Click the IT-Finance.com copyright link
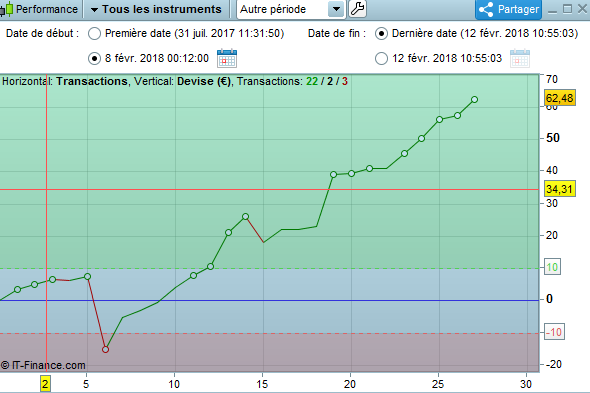Image resolution: width=590 pixels, height=393 pixels. (43, 365)
